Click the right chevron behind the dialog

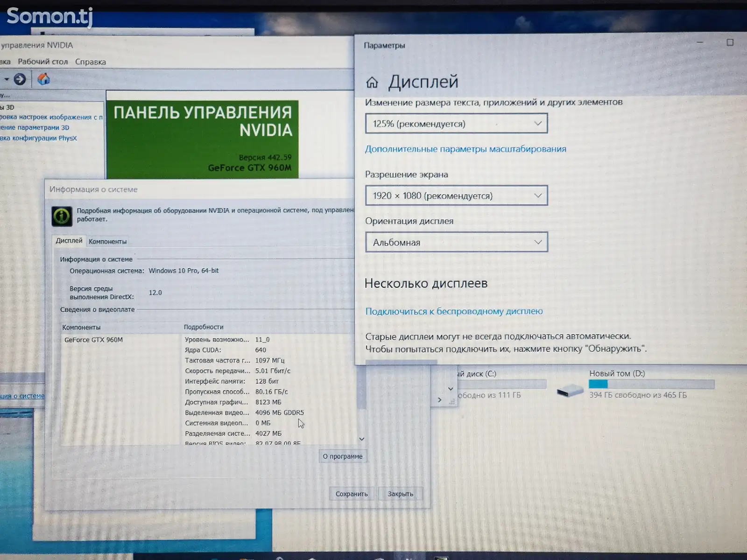[439, 400]
